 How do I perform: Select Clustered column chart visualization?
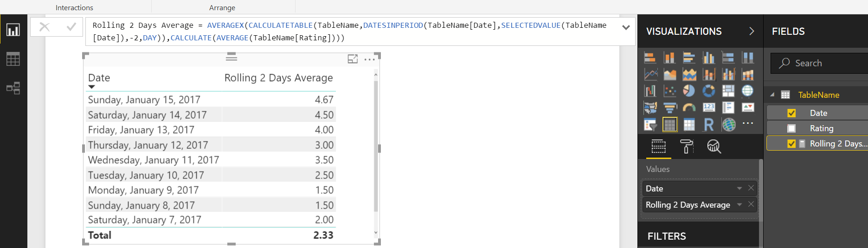(x=708, y=57)
